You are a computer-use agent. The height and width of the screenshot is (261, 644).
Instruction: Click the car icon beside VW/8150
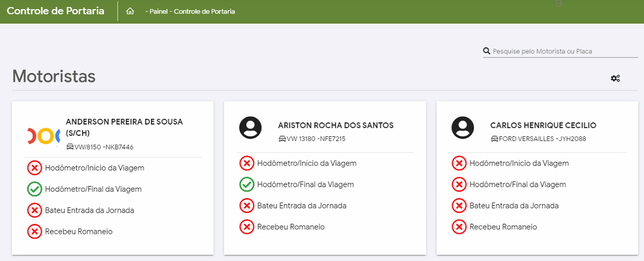pyautogui.click(x=70, y=147)
